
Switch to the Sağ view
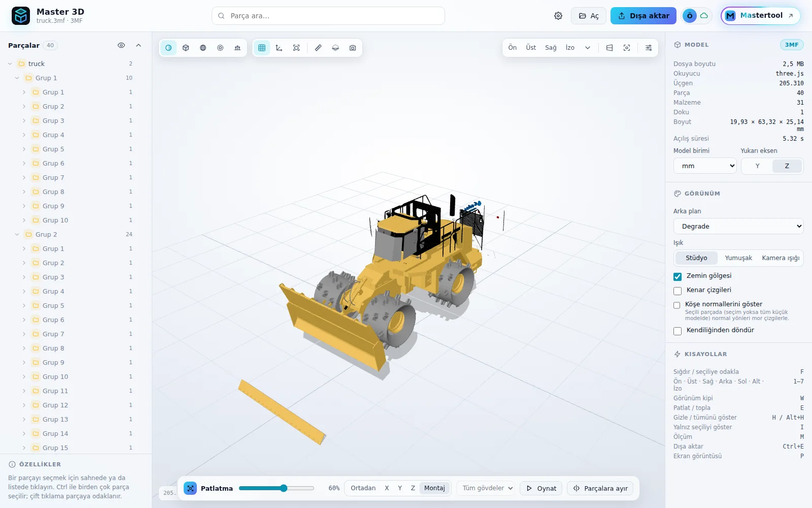[551, 48]
